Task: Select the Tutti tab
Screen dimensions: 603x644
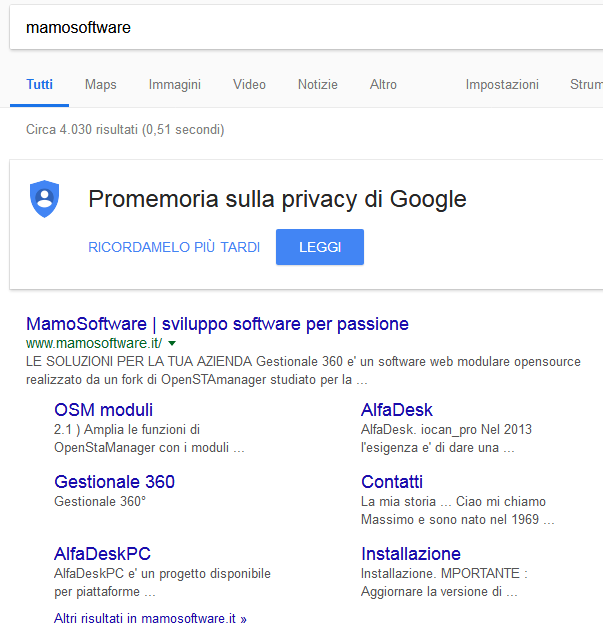Action: pos(40,85)
